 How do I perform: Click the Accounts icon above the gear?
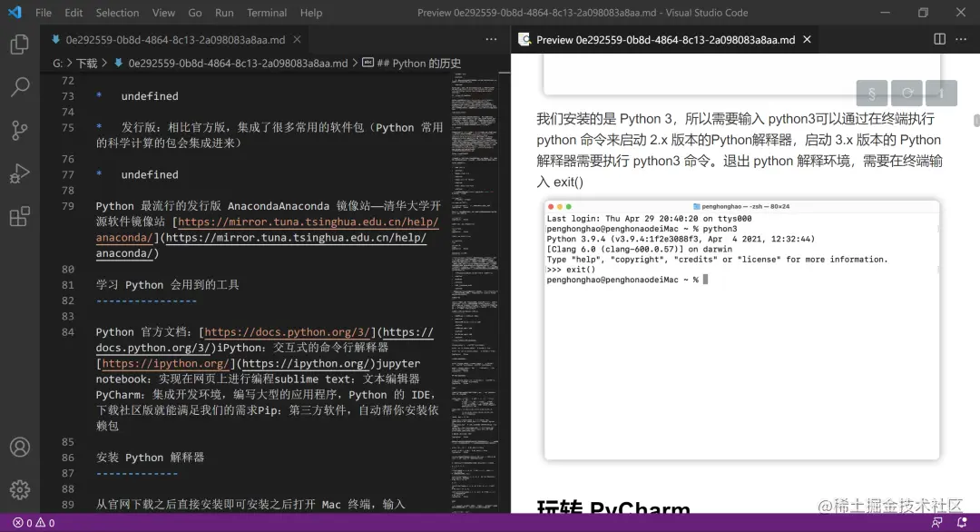22,448
